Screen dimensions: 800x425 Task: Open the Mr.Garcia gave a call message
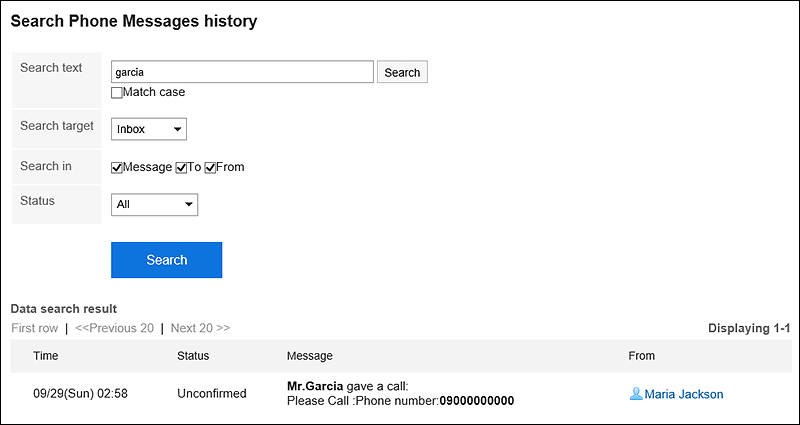[x=348, y=385]
